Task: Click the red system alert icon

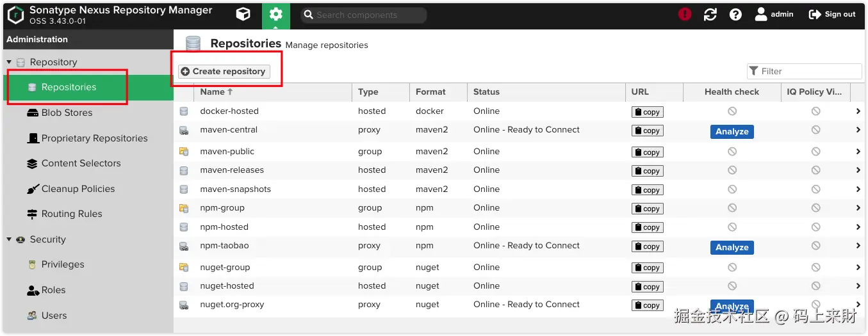Action: point(685,14)
